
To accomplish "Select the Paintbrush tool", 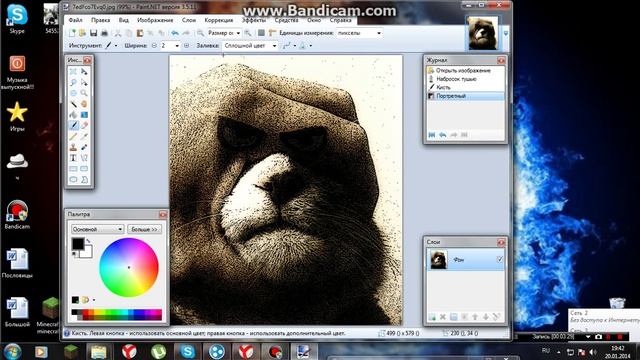I will pos(73,125).
